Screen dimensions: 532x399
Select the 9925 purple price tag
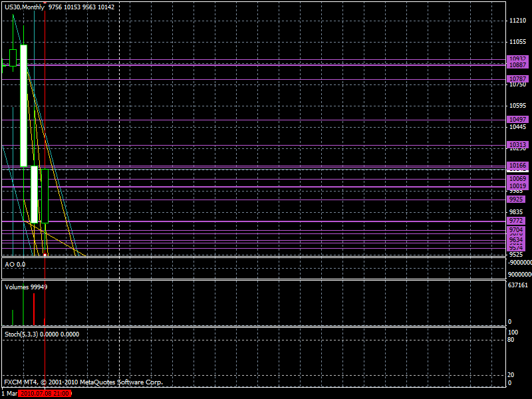pyautogui.click(x=517, y=199)
